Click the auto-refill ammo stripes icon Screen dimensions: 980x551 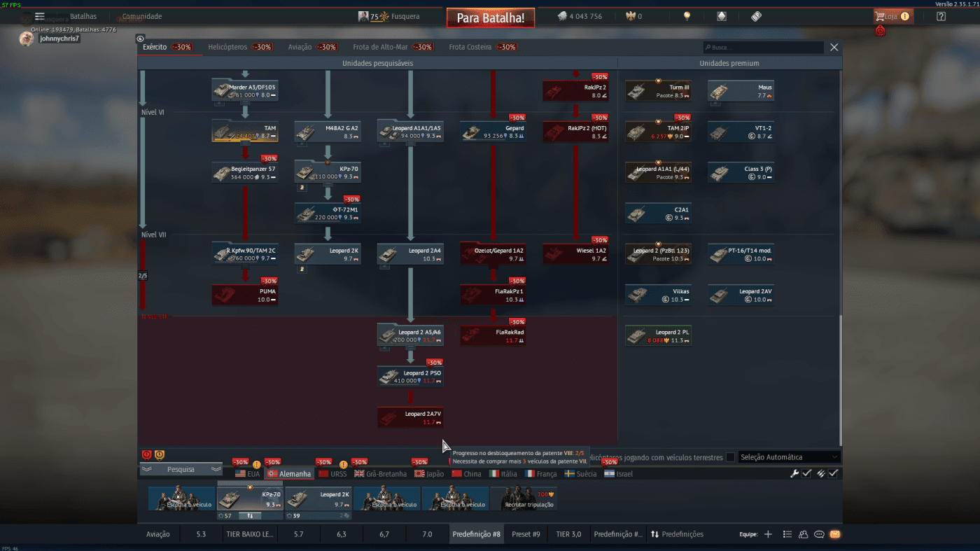coord(821,474)
